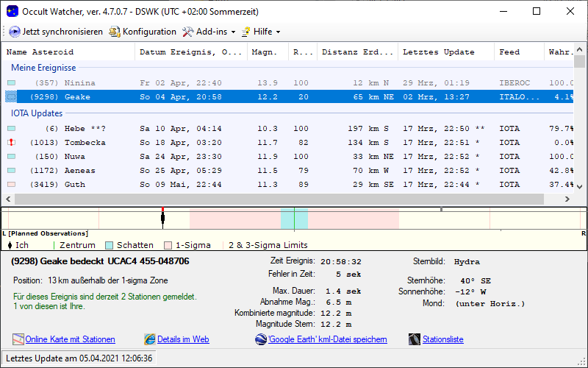Click the red station marker on shadow path
This screenshot has height=368, width=588.
pos(162,211)
